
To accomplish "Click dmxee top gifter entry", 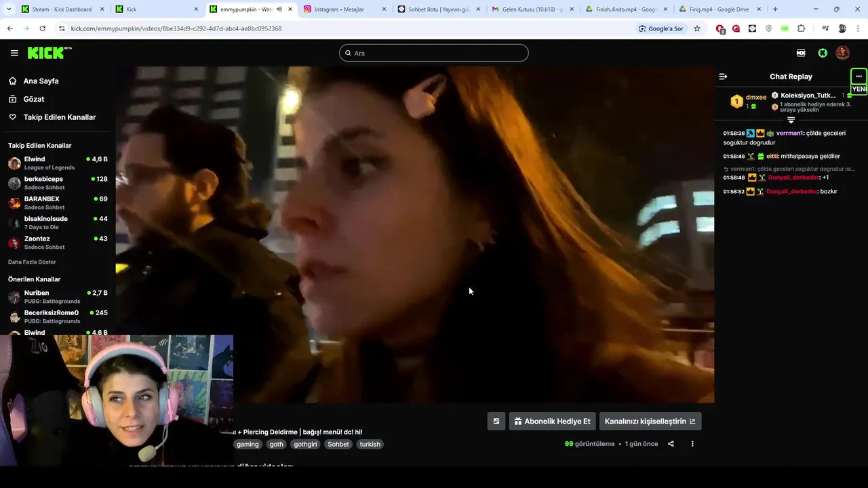I will (x=749, y=102).
